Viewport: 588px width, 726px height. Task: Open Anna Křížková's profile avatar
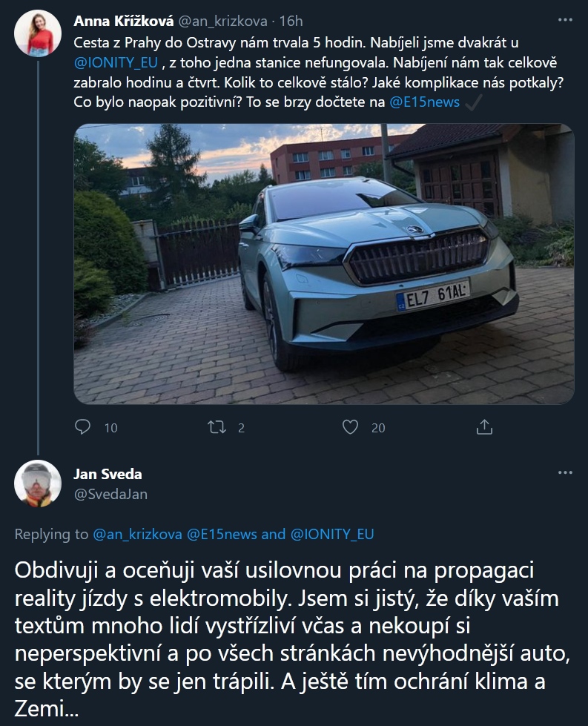pos(37,36)
